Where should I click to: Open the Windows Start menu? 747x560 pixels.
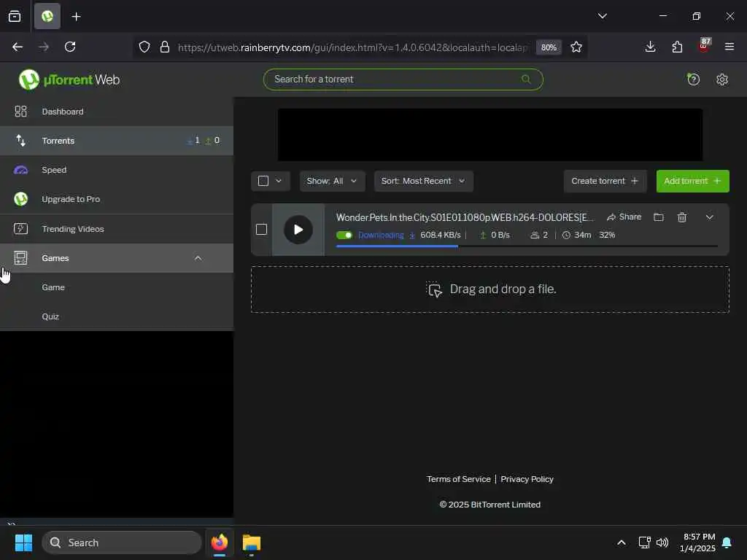[x=23, y=542]
